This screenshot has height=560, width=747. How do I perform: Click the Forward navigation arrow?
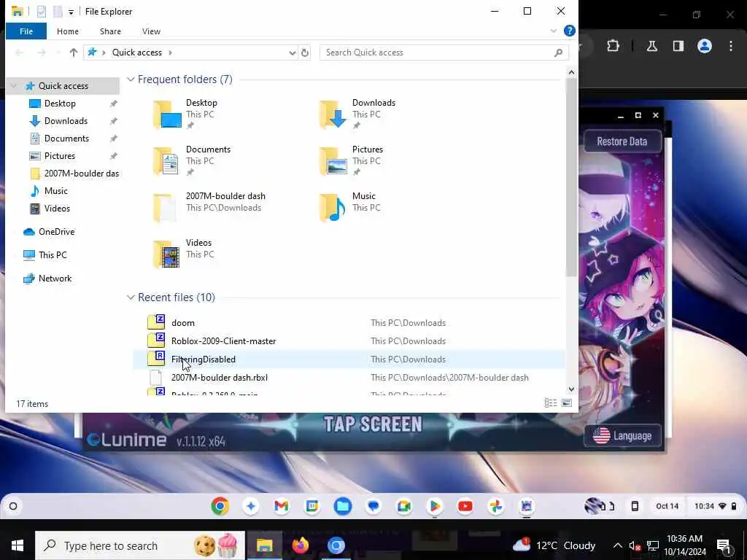point(42,52)
